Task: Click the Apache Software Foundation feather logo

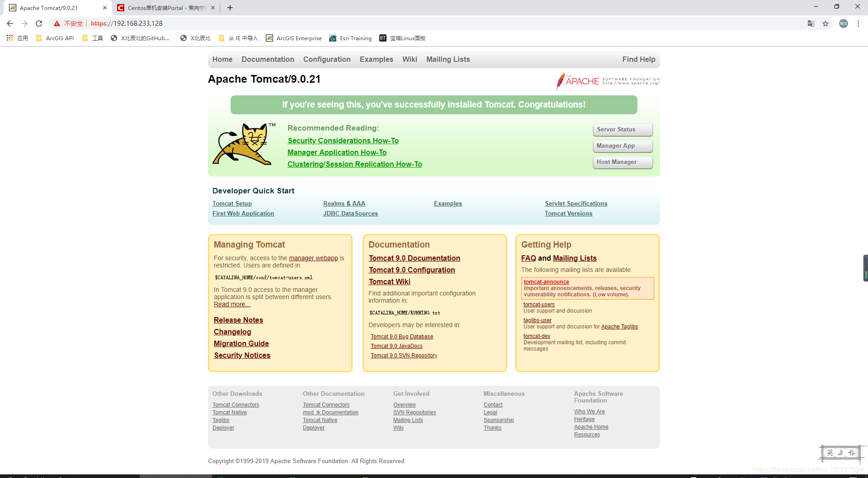Action: pos(607,81)
